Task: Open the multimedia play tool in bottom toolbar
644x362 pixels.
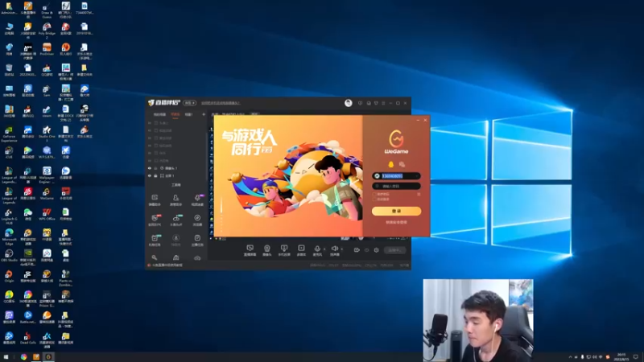Action: [x=301, y=250]
